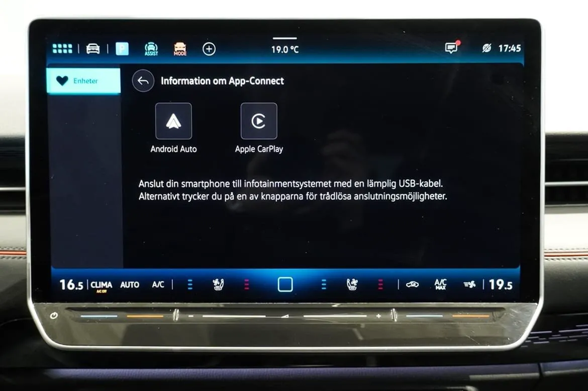This screenshot has width=588, height=391.
Task: Tap the crossed-out connectivity status icon
Action: 486,48
